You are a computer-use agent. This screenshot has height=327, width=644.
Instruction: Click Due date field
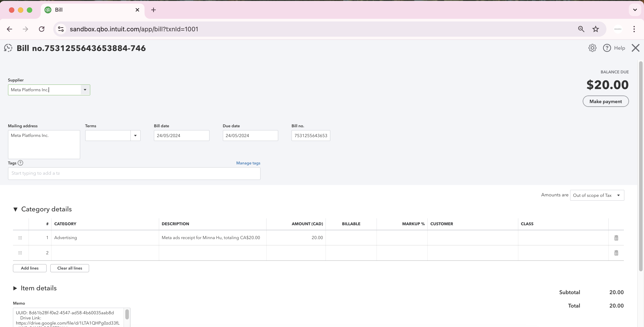pyautogui.click(x=250, y=136)
